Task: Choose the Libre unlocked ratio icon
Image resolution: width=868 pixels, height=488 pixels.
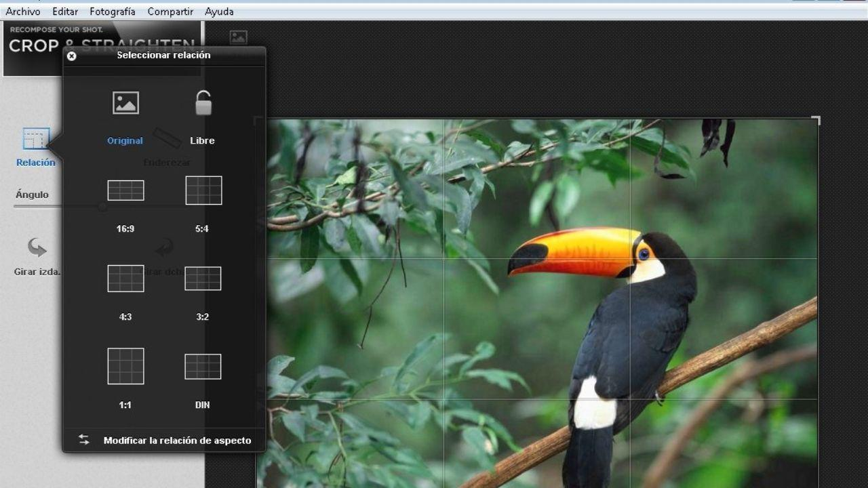Action: (203, 103)
